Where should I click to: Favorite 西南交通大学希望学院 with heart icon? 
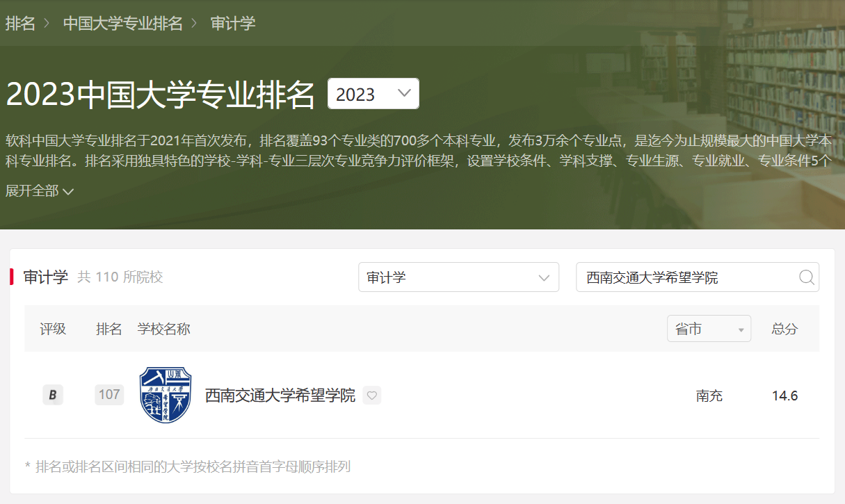pyautogui.click(x=372, y=396)
